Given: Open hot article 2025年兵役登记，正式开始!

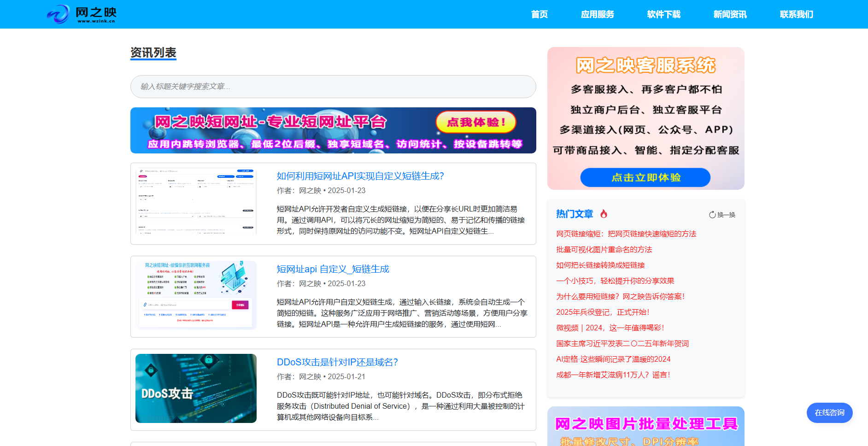Looking at the screenshot, I should 603,312.
